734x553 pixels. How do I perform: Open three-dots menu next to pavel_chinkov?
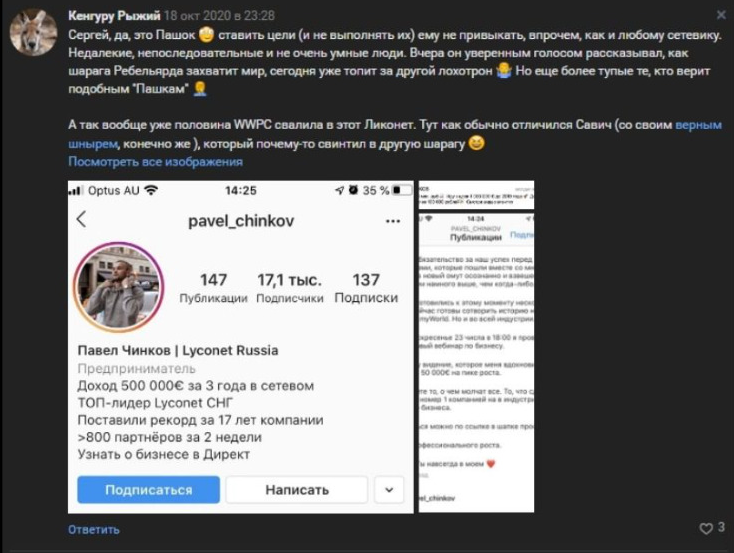click(392, 221)
